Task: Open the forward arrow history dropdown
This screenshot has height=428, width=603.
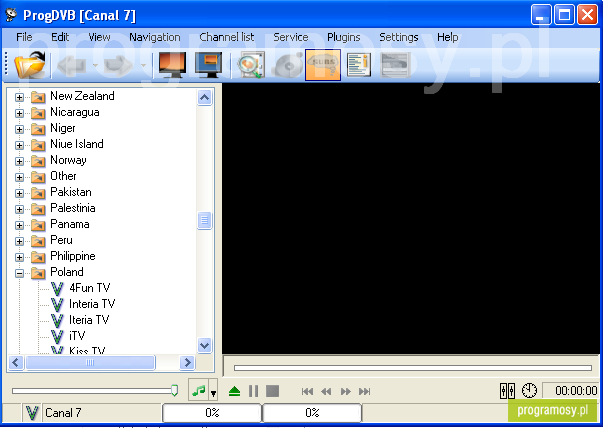Action: (x=143, y=65)
